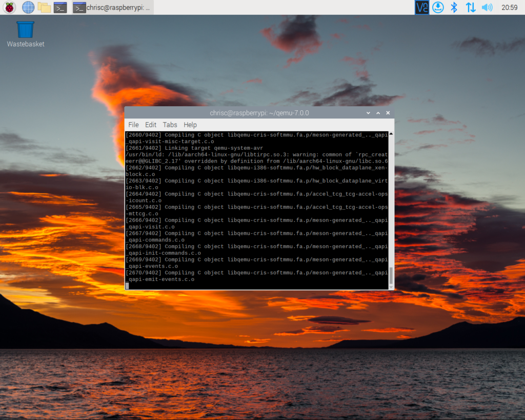
Task: Open the Tabs menu in the terminal
Action: pos(170,125)
